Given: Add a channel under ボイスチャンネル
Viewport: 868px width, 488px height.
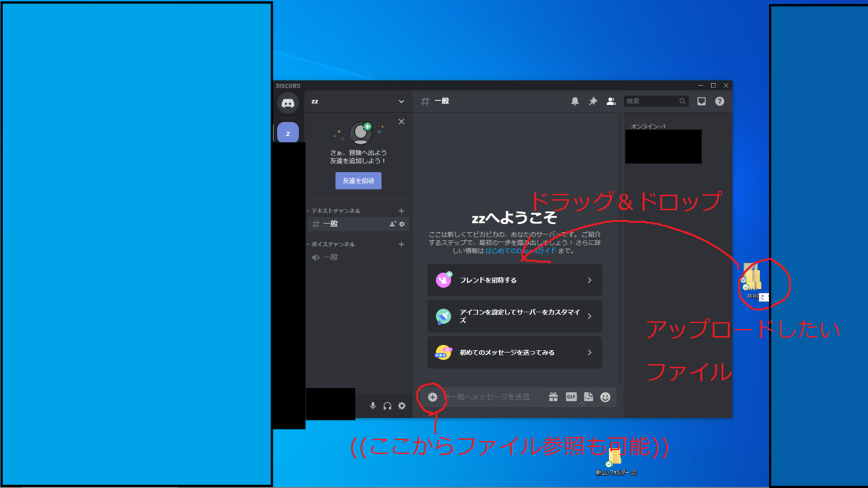Looking at the screenshot, I should pyautogui.click(x=401, y=244).
